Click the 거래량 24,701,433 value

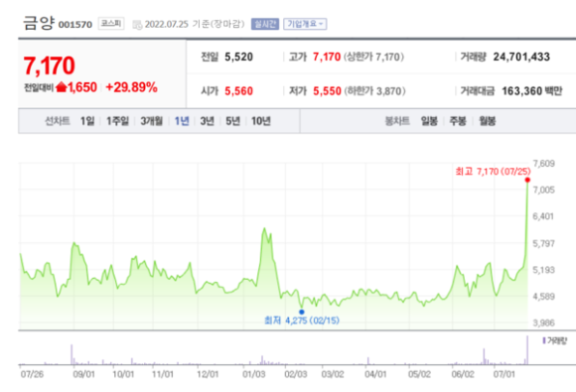[521, 57]
